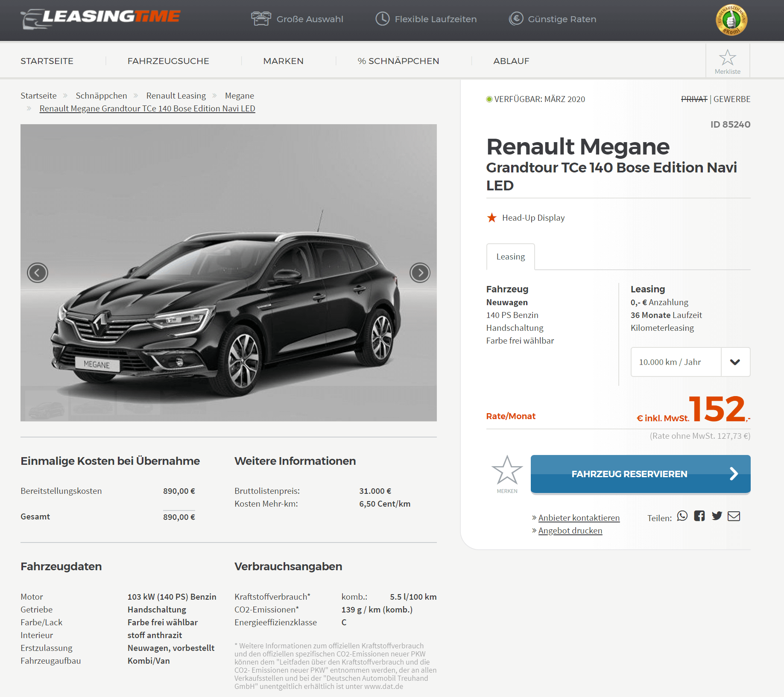Click the 139 g / km (komb.) value
The height and width of the screenshot is (697, 784).
(x=377, y=610)
